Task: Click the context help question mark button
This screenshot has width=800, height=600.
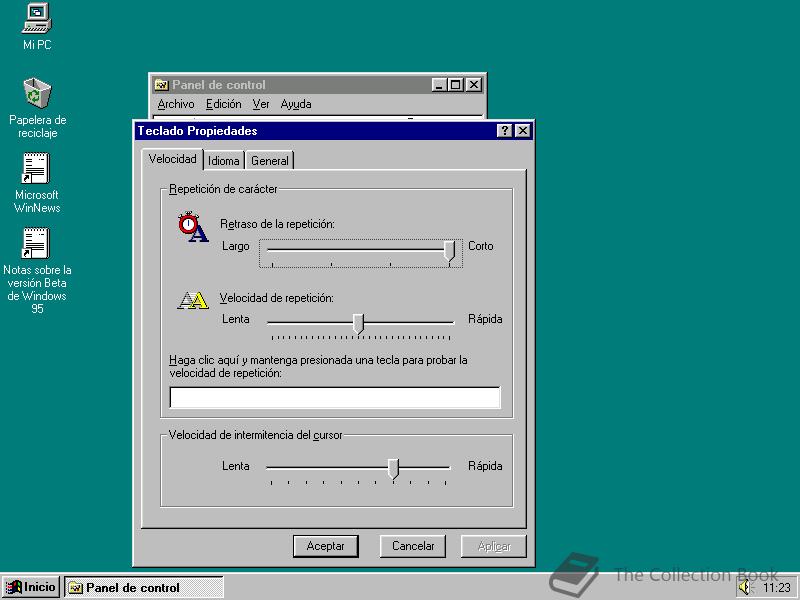Action: point(504,131)
